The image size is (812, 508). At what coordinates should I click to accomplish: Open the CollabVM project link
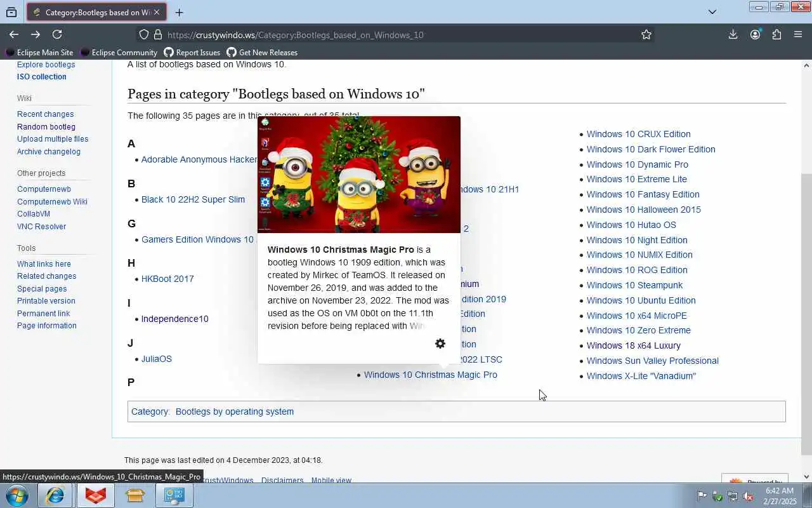(33, 214)
